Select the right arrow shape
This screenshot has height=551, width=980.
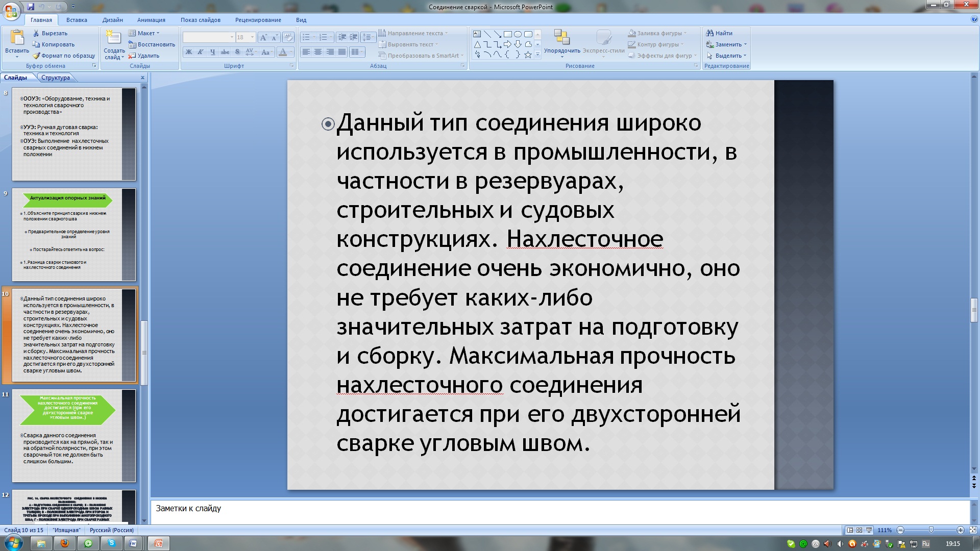(x=507, y=44)
